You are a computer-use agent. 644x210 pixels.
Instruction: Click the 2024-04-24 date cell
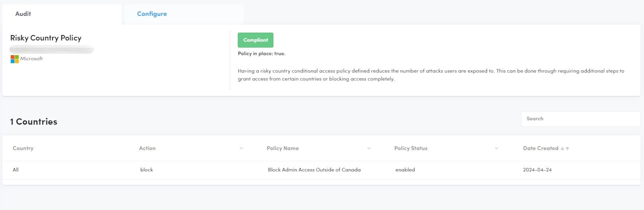coord(537,170)
